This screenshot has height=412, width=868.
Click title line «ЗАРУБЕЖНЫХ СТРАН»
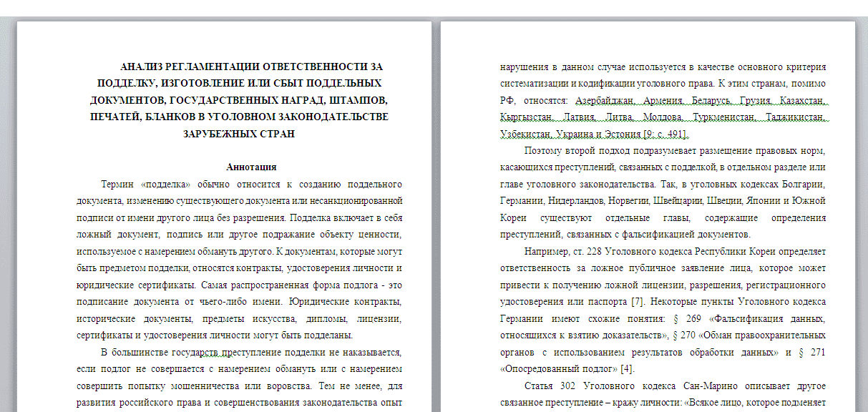click(239, 133)
